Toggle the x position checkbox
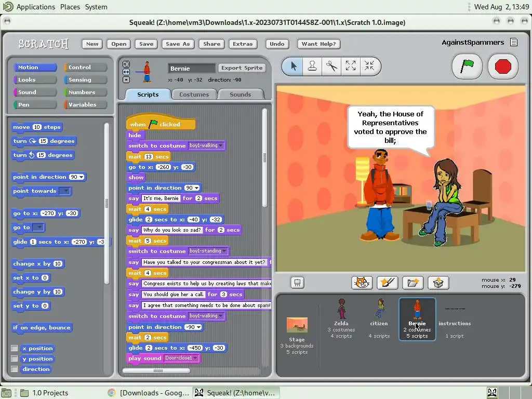Viewport: 532px width, 399px height. point(14,348)
